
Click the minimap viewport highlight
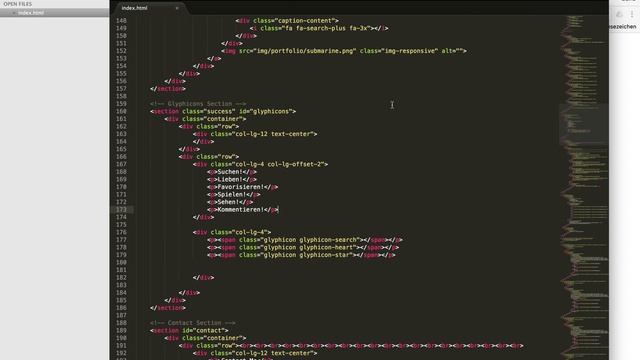pyautogui.click(x=583, y=124)
